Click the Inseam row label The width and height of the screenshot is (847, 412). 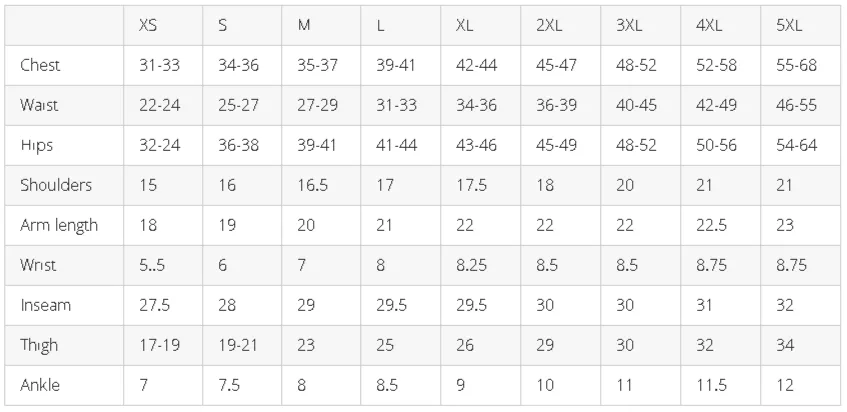[45, 305]
